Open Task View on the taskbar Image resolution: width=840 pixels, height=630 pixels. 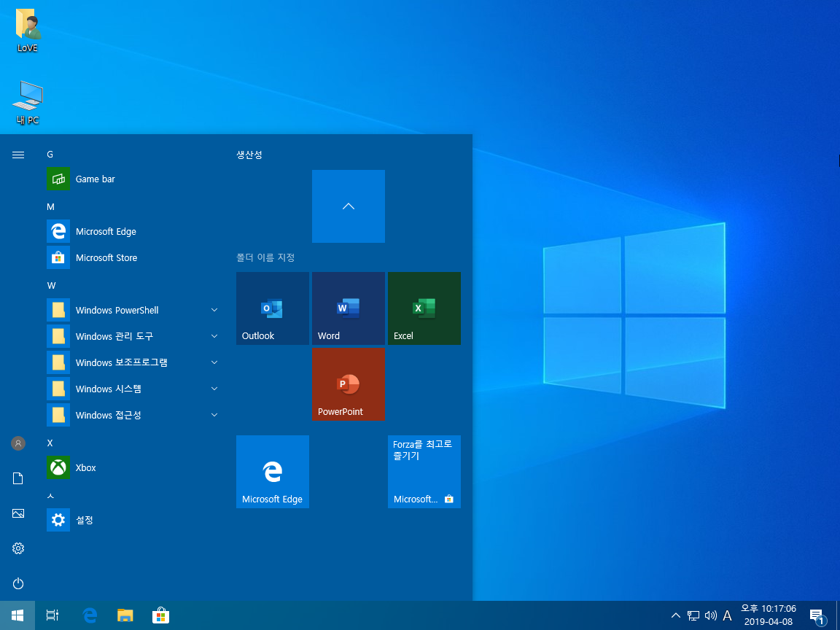[x=52, y=615]
